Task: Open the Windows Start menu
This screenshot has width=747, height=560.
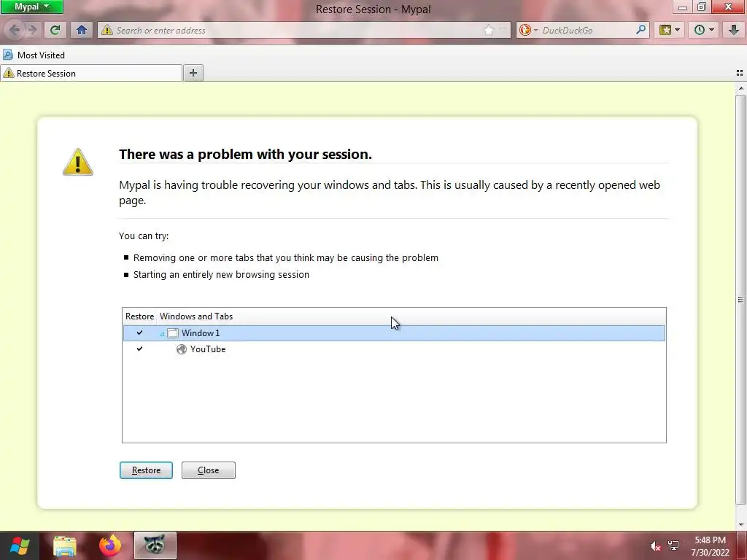Action: [20, 545]
